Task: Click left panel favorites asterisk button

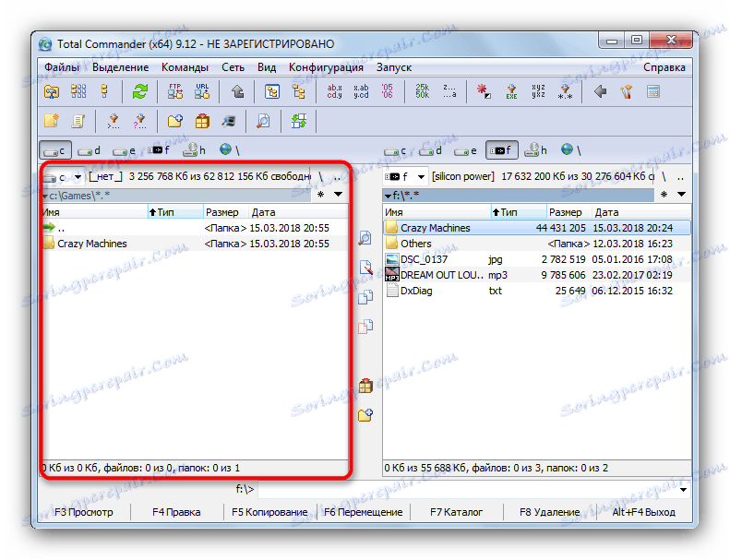Action: 321,194
